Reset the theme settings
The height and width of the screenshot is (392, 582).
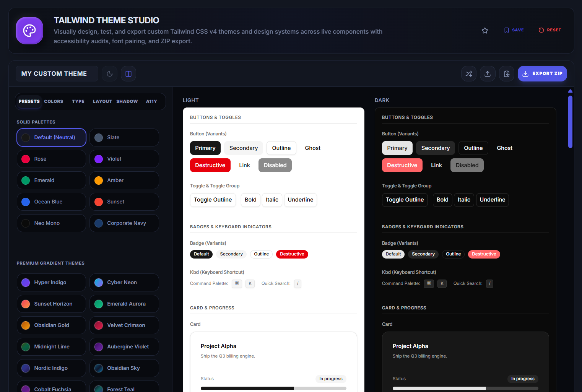point(550,30)
